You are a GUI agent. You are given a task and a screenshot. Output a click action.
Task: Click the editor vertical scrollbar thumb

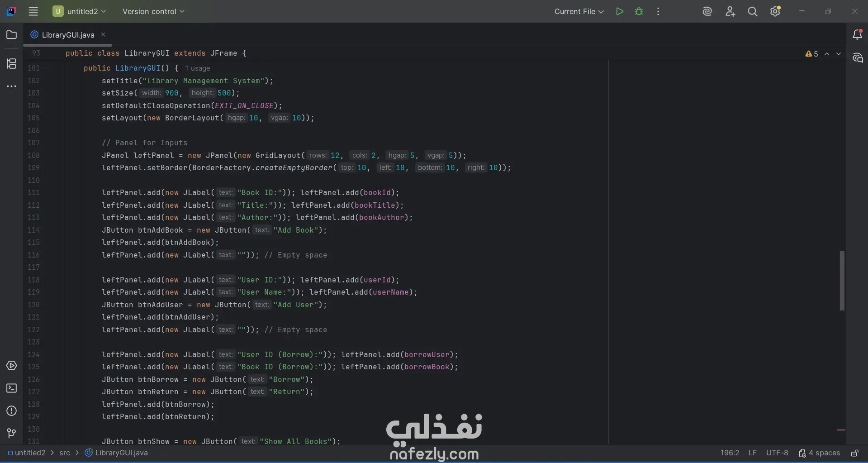pos(842,281)
